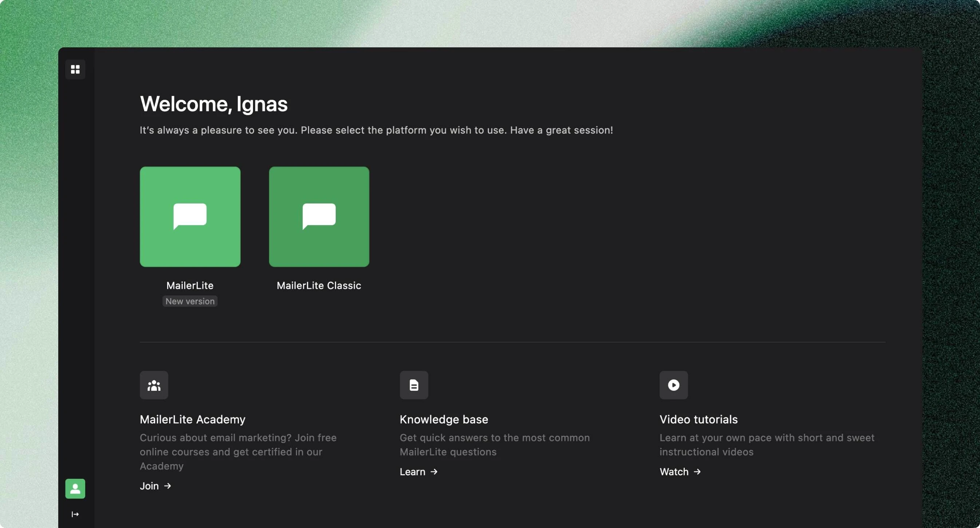This screenshot has width=980, height=528.
Task: Click the Video tutorials heading
Action: point(699,419)
